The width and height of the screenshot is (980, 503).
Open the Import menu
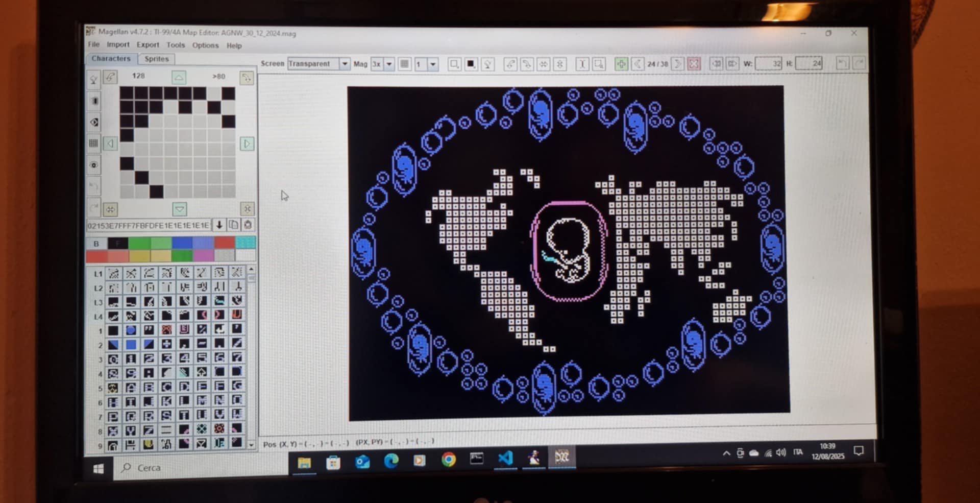pos(118,44)
